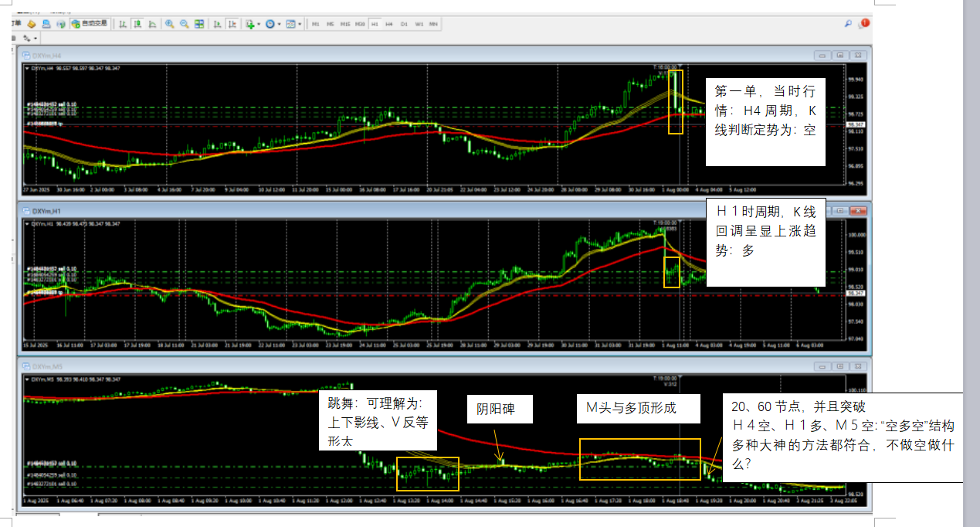Expand the periods clock dropdown arrow
980x527 pixels.
(280, 24)
